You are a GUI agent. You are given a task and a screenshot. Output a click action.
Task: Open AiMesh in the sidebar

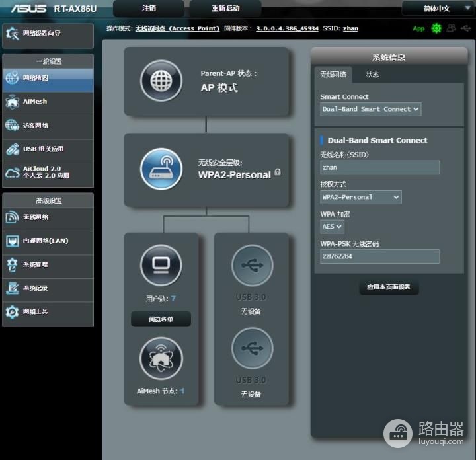click(48, 102)
